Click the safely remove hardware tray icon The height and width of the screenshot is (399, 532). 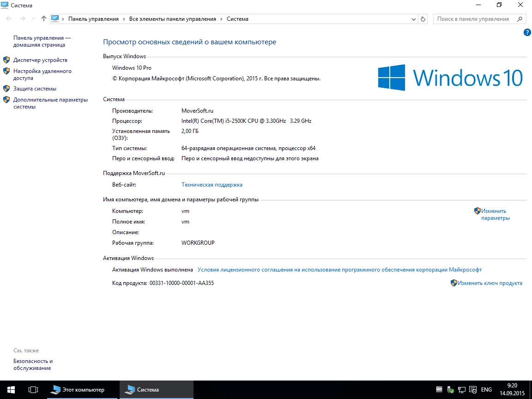[x=450, y=390]
